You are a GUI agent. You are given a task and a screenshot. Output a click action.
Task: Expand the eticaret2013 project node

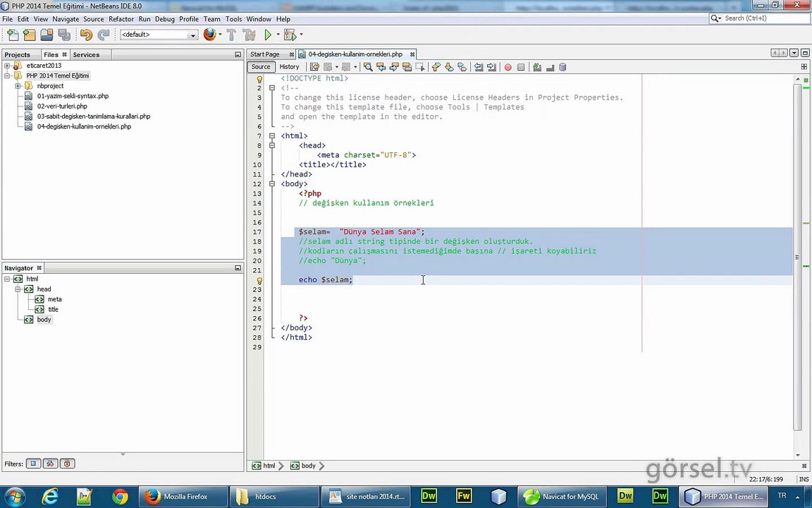[7, 66]
